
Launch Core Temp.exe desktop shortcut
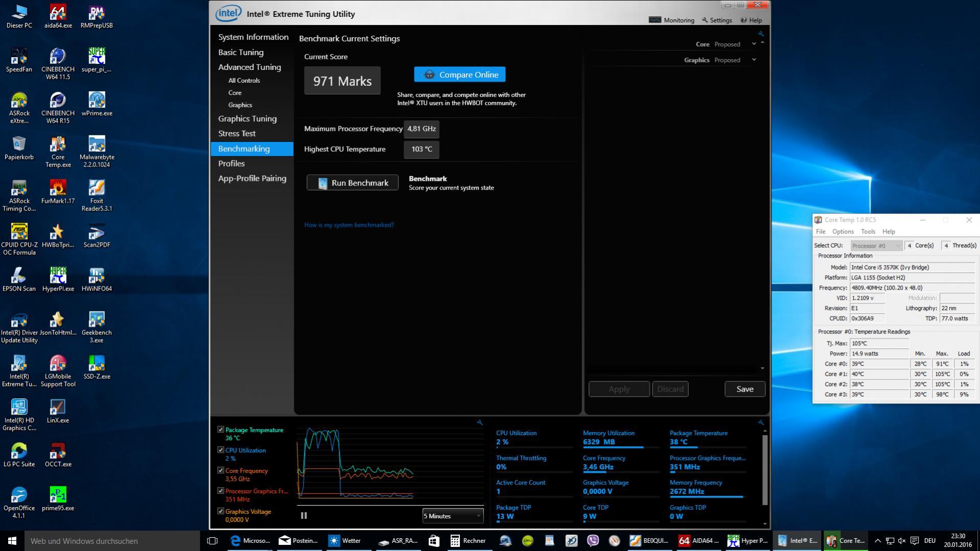tap(58, 152)
